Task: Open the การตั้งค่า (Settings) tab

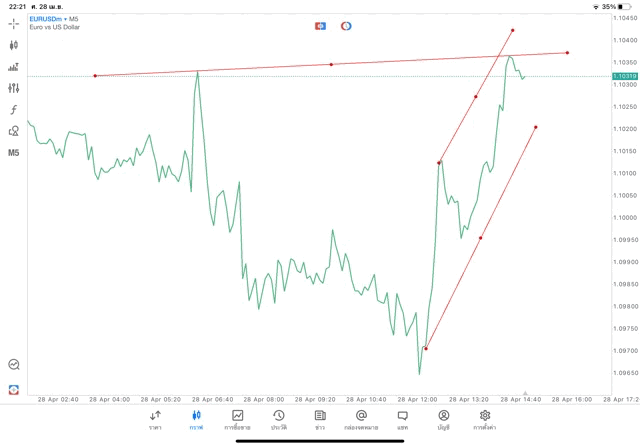Action: click(x=485, y=419)
